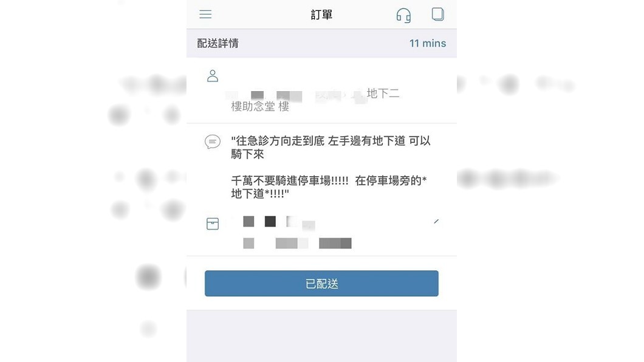The image size is (644, 362).
Task: Tap the speech bubble note icon
Action: click(x=213, y=142)
